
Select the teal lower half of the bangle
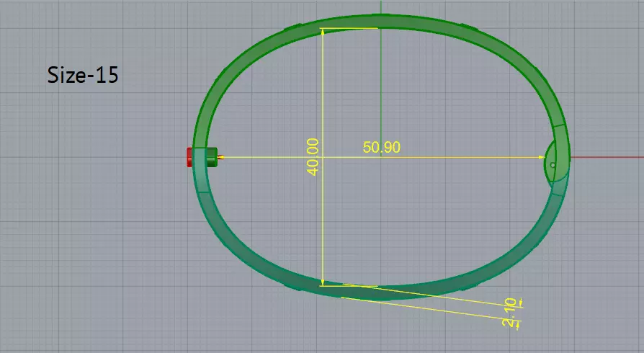pyautogui.click(x=381, y=292)
